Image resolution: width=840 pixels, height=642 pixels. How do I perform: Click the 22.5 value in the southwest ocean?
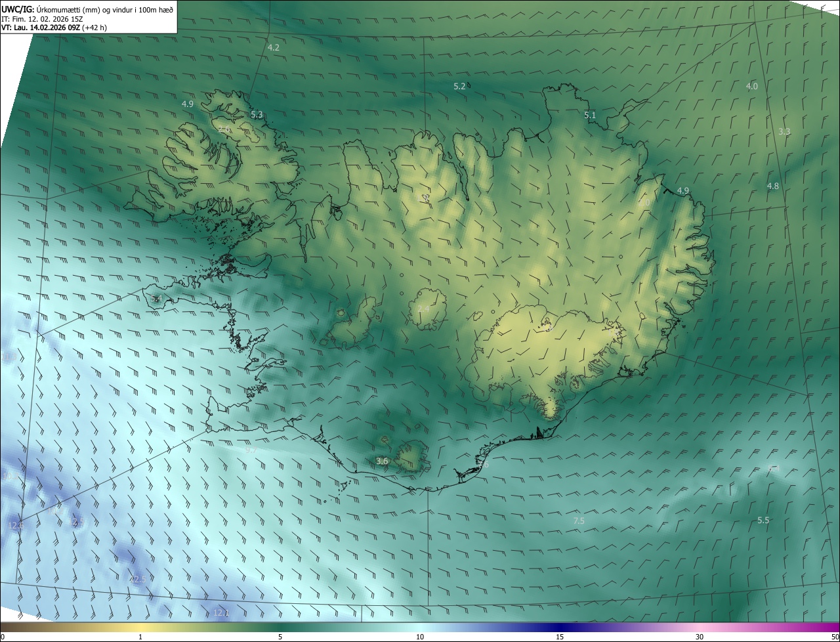[x=138, y=580]
